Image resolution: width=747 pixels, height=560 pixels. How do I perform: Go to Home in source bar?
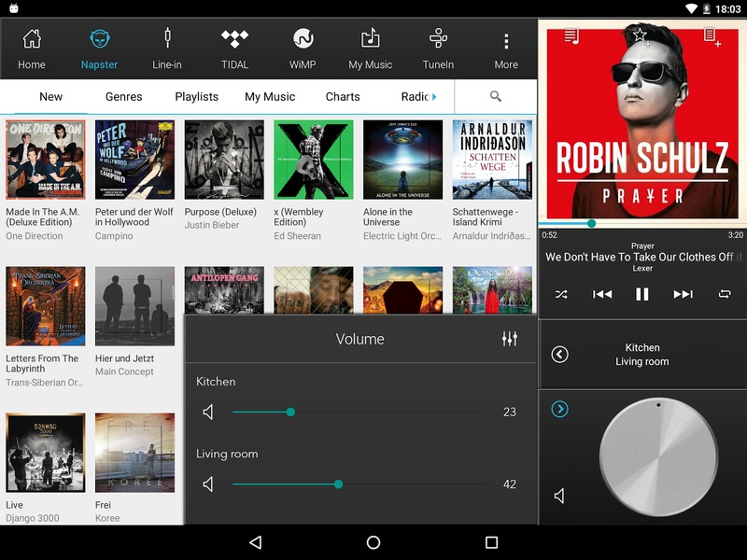coord(32,49)
